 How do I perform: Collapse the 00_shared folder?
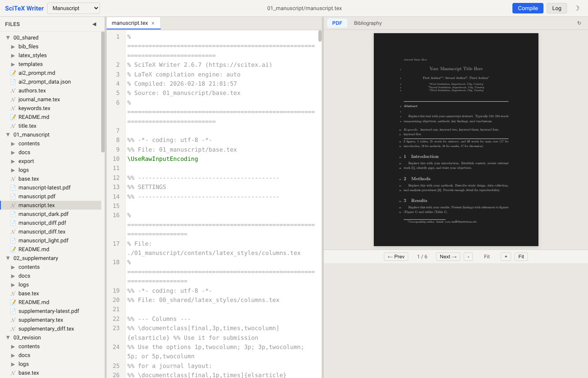[x=8, y=38]
